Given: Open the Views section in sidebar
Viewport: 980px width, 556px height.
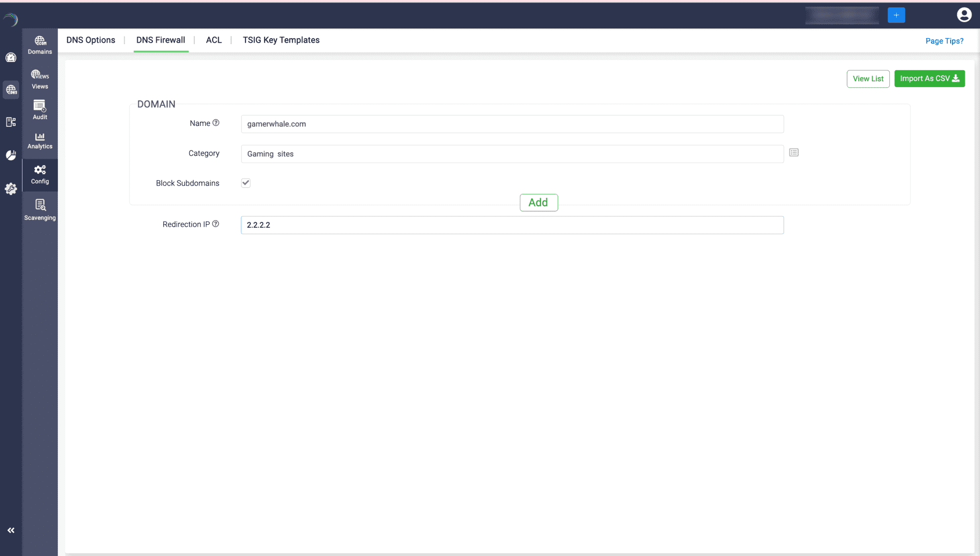Looking at the screenshot, I should (x=40, y=79).
